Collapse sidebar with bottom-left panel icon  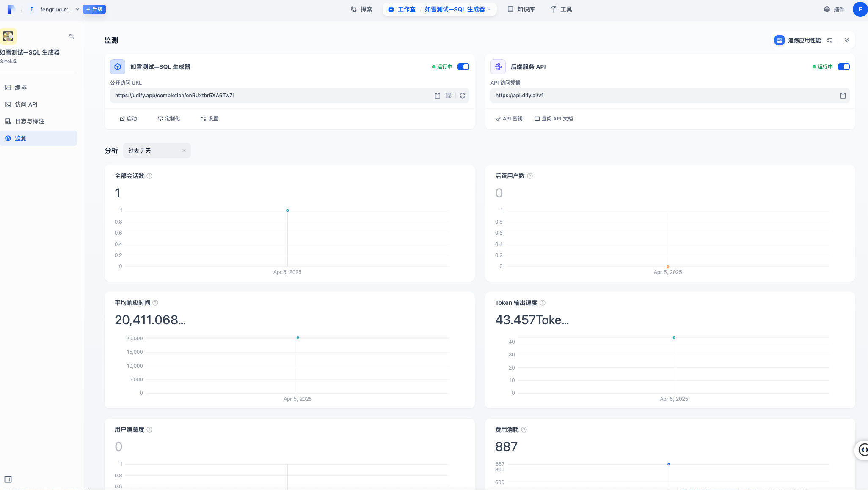[8, 479]
